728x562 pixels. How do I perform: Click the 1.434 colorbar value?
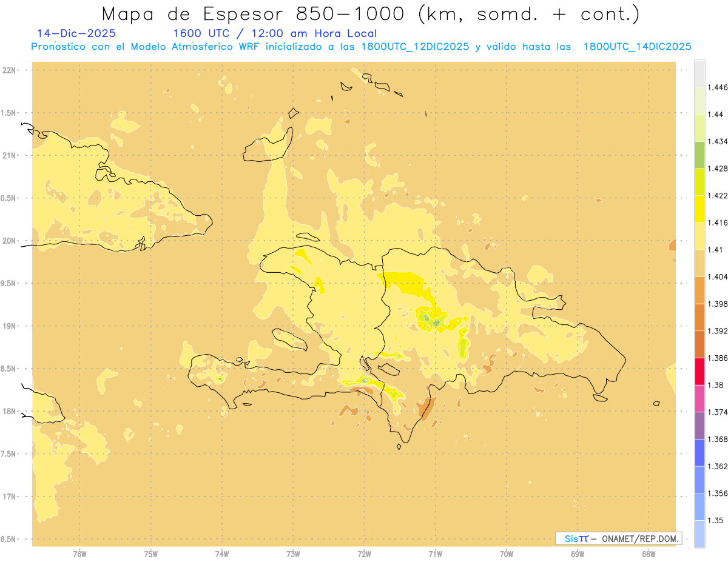pyautogui.click(x=719, y=141)
